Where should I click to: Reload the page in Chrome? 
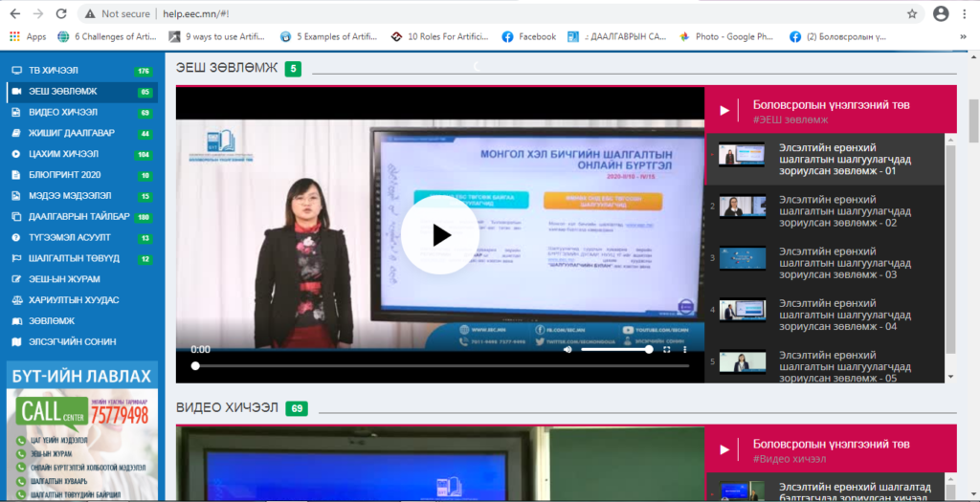tap(61, 14)
